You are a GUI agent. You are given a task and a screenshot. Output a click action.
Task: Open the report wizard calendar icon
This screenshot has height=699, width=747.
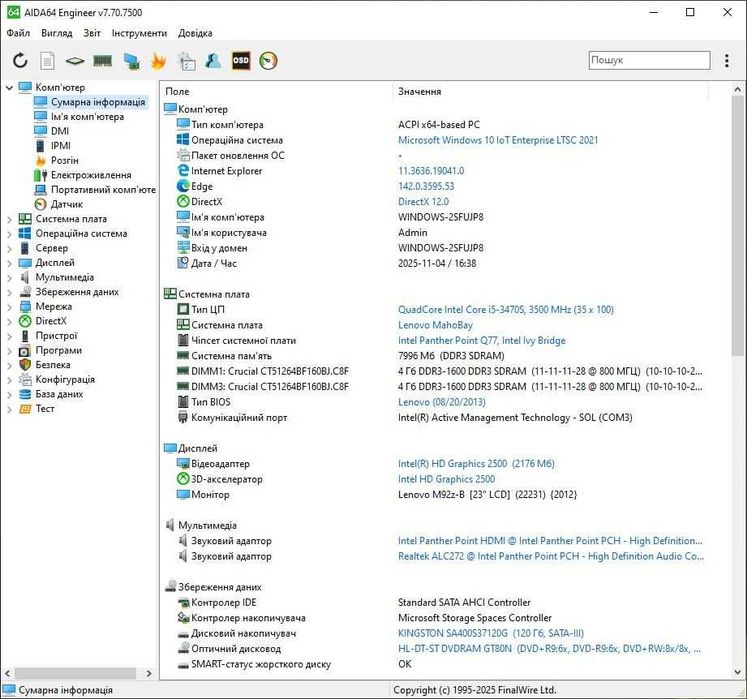click(186, 61)
